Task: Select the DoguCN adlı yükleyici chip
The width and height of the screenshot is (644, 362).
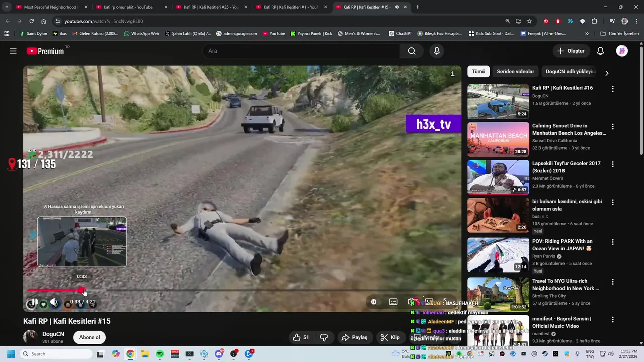Action: tap(570, 72)
